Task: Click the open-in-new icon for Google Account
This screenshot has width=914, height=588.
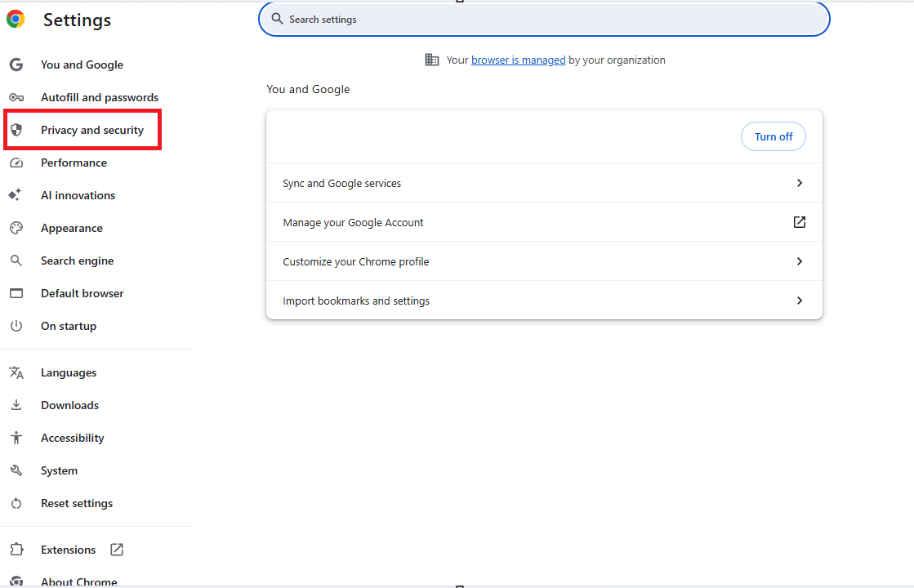Action: 799,222
